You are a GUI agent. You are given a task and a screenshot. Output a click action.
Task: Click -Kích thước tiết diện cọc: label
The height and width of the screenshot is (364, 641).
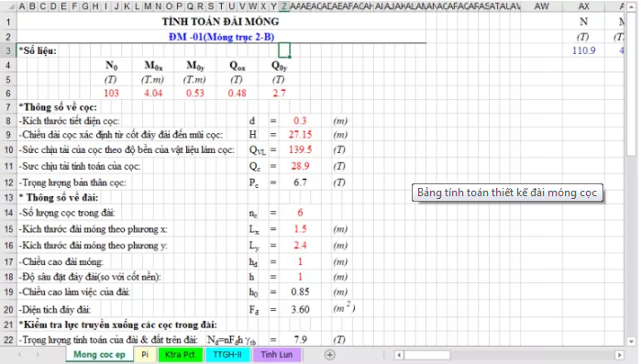click(x=69, y=121)
